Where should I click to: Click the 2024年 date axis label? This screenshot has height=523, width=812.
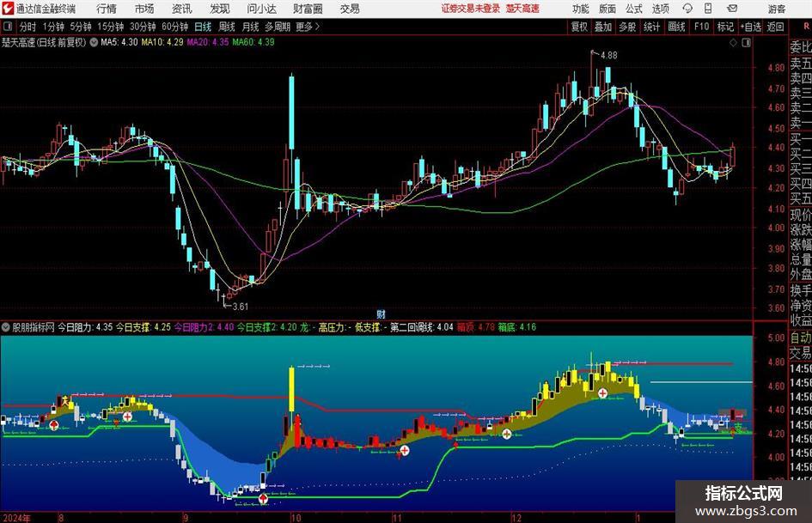[16, 518]
